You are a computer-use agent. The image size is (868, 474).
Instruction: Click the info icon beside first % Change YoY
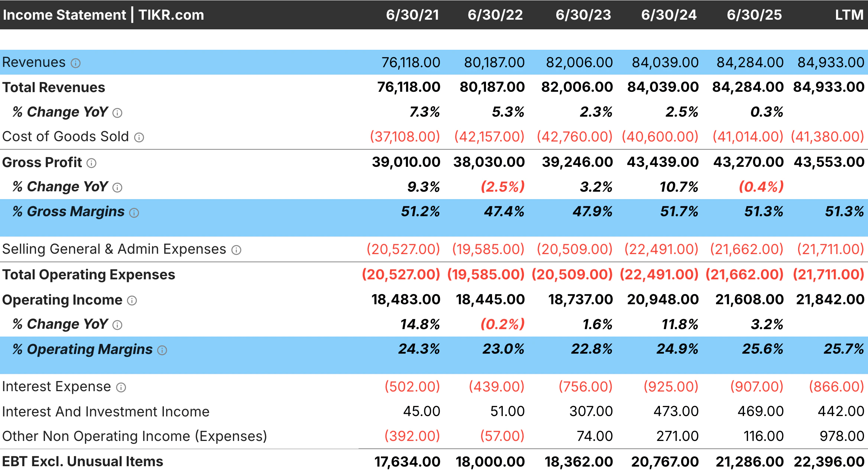pyautogui.click(x=117, y=113)
